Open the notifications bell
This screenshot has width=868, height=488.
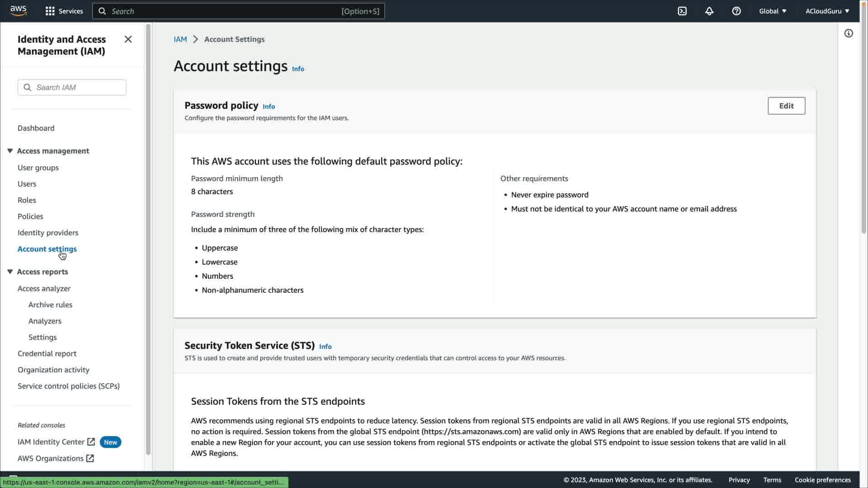(709, 11)
